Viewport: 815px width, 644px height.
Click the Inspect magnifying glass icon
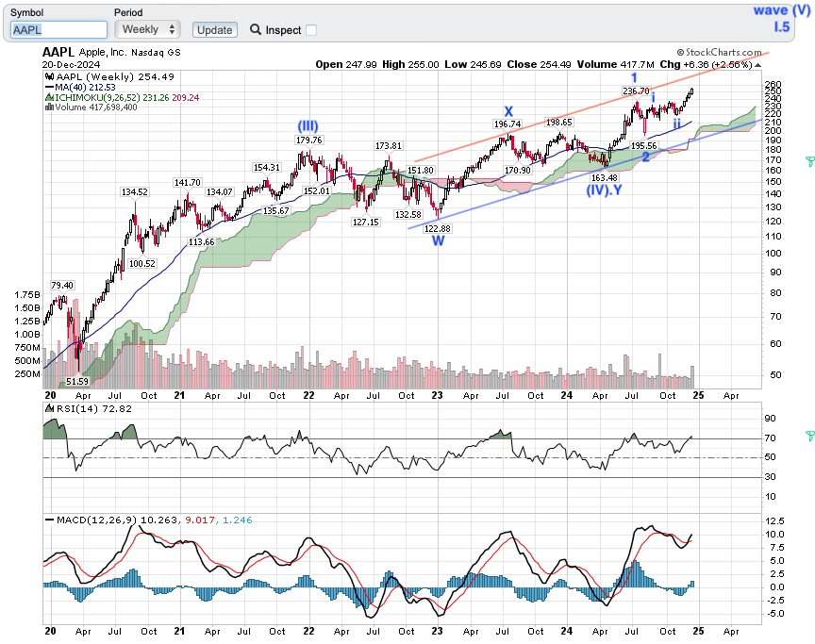(256, 29)
